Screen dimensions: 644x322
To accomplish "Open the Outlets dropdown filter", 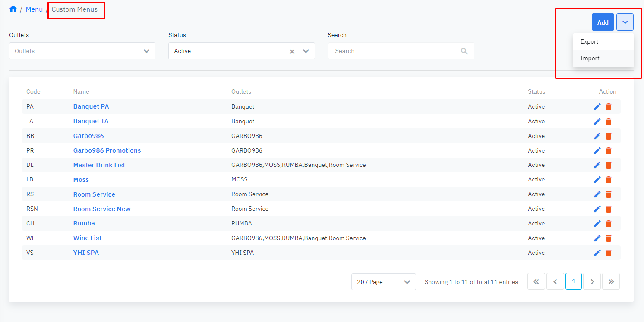I will coord(82,51).
